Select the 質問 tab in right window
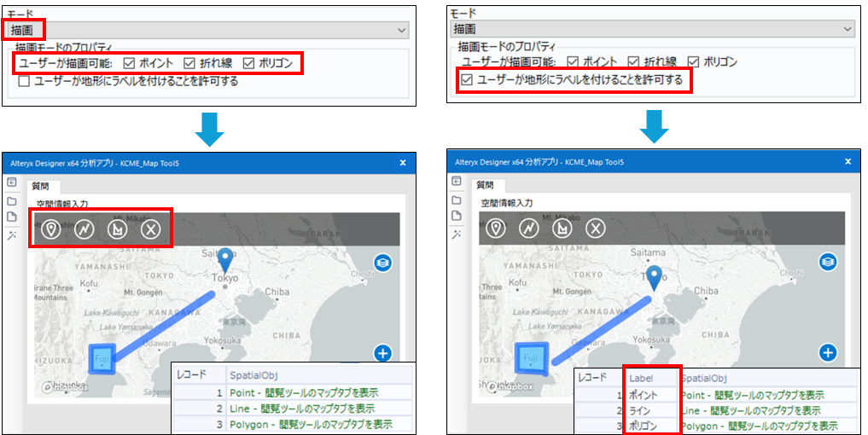This screenshot has width=868, height=435. [x=485, y=185]
